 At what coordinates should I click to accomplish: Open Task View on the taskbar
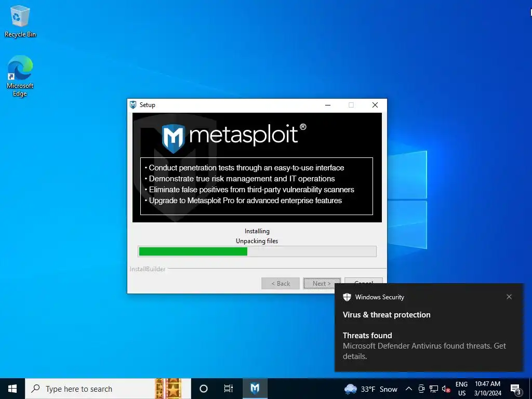pos(229,389)
